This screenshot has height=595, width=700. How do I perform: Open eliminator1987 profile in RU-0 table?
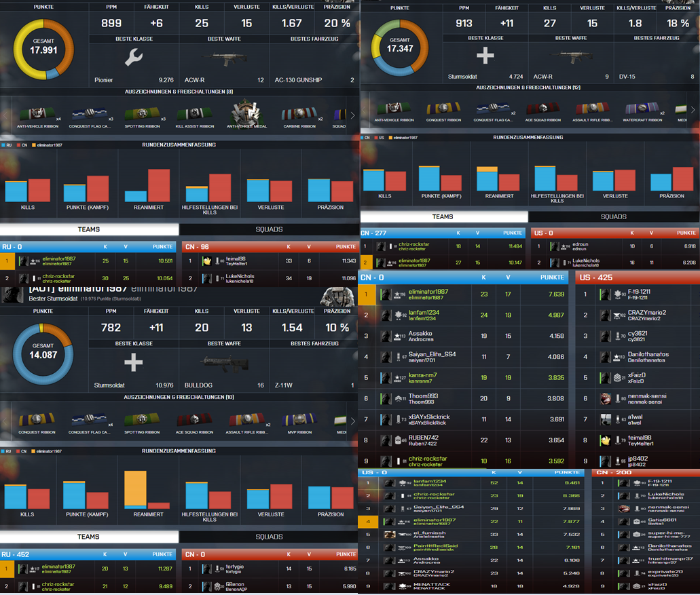(x=59, y=261)
